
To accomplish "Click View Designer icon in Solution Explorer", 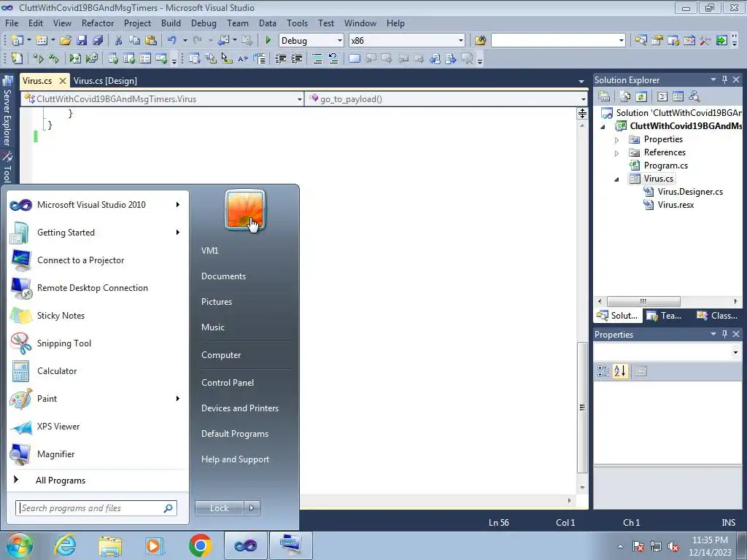I will (678, 97).
